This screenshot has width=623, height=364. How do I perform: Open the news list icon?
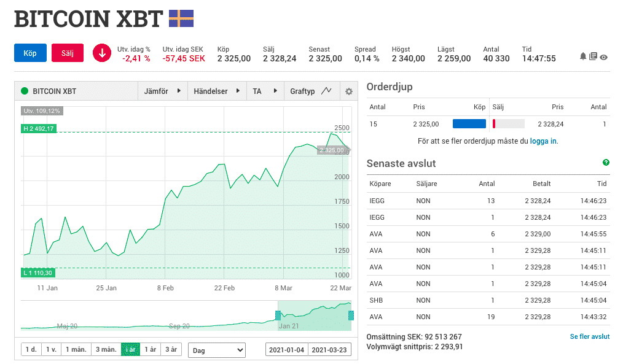tap(593, 56)
